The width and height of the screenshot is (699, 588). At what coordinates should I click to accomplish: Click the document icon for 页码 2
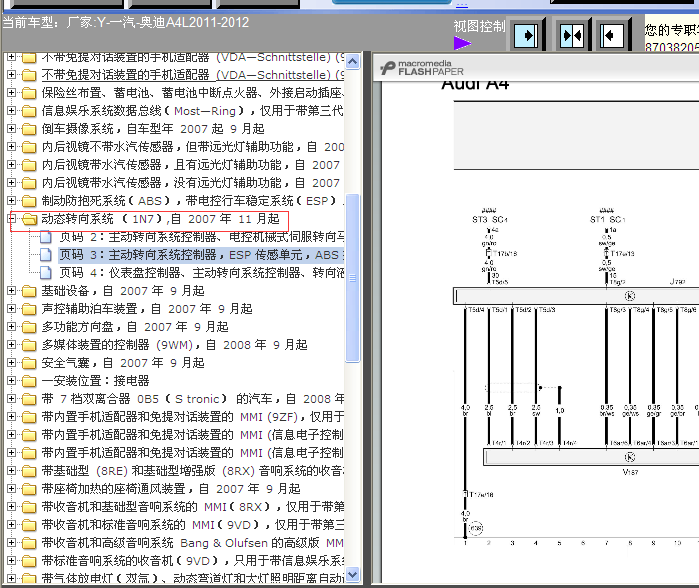pyautogui.click(x=45, y=237)
